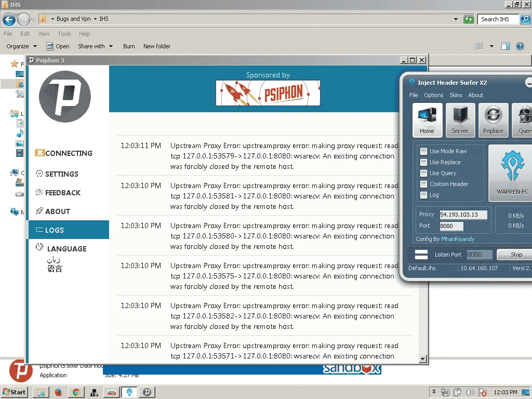Viewport: 532px width, 399px height.
Task: Open CONNECTING section in Psiphon
Action: coord(64,153)
